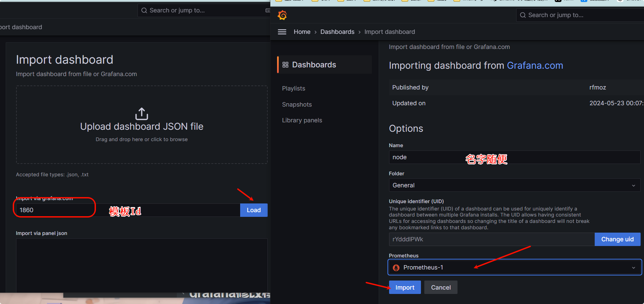
Task: Cancel the dashboard import
Action: click(x=440, y=288)
